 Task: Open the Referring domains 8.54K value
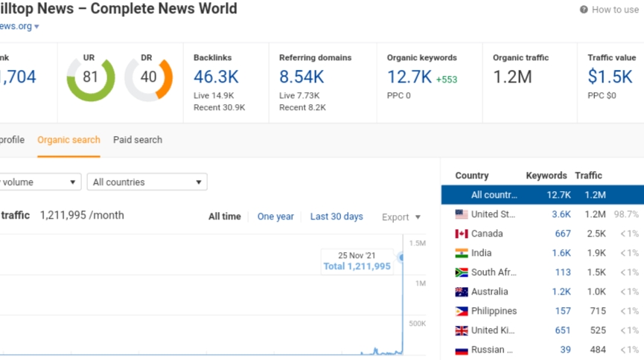(x=302, y=77)
